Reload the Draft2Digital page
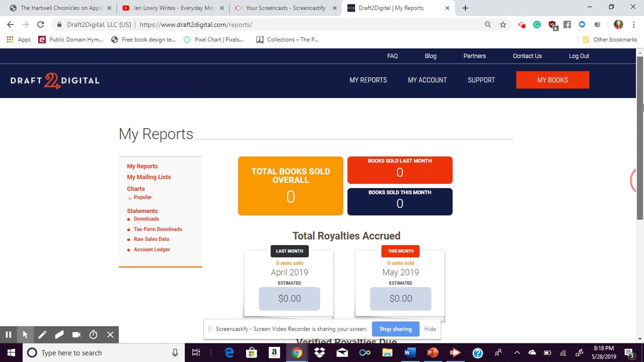Screen dimensions: 644x362 pos(40,24)
